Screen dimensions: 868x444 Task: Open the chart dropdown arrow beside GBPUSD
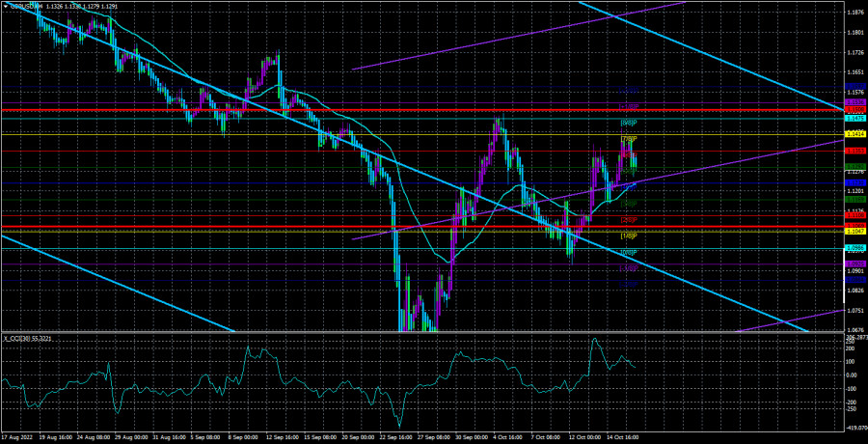click(x=5, y=5)
